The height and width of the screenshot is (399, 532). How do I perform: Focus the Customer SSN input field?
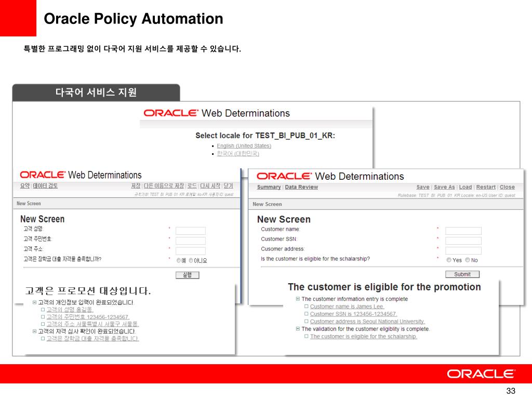pyautogui.click(x=463, y=241)
